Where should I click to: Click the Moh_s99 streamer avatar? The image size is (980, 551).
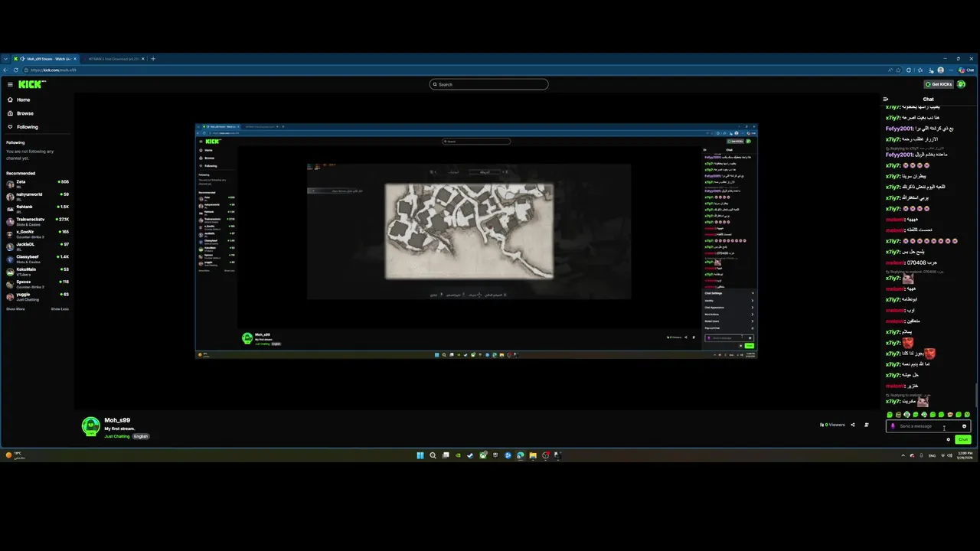(x=90, y=426)
